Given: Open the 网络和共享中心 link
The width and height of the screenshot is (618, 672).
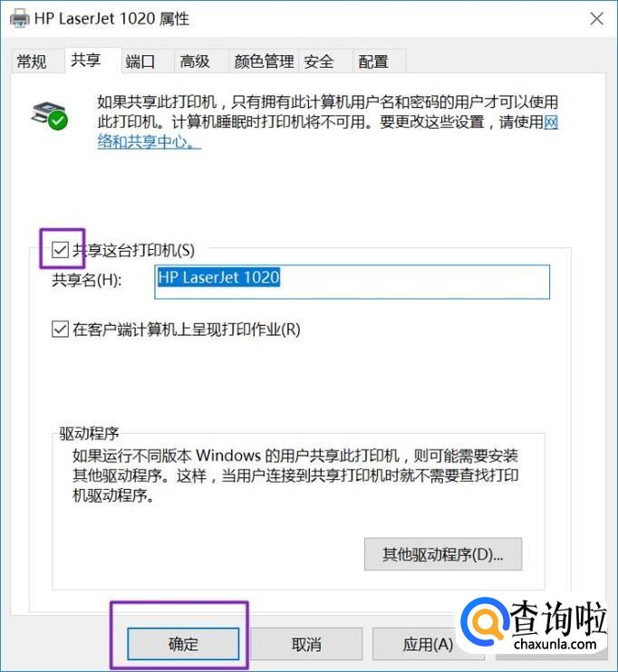Looking at the screenshot, I should click(328, 132).
